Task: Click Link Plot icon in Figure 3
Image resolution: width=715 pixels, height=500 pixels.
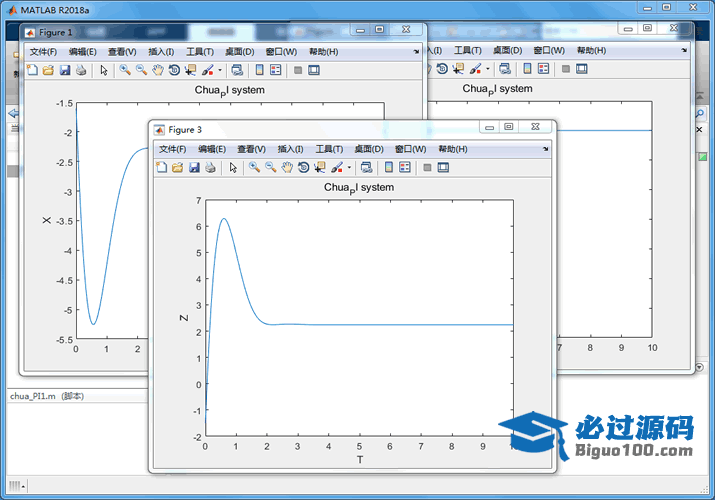Action: (x=366, y=167)
